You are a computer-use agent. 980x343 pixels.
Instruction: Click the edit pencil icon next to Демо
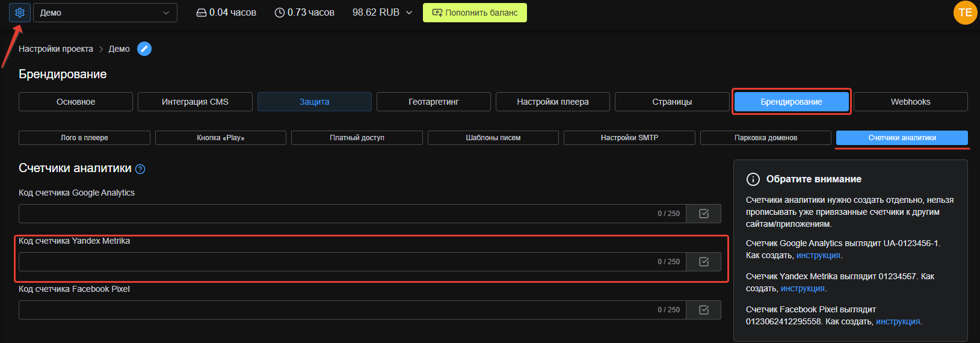(144, 49)
